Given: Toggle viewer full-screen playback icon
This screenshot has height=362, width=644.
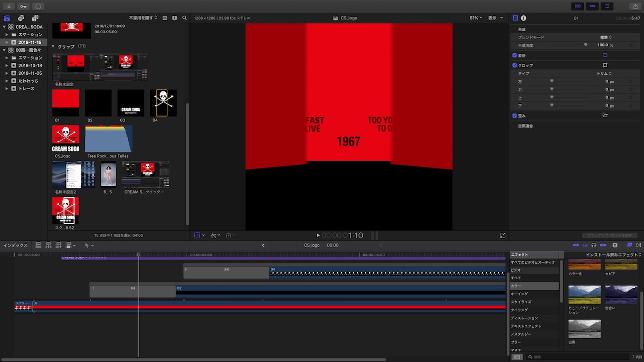Looking at the screenshot, I should [503, 235].
